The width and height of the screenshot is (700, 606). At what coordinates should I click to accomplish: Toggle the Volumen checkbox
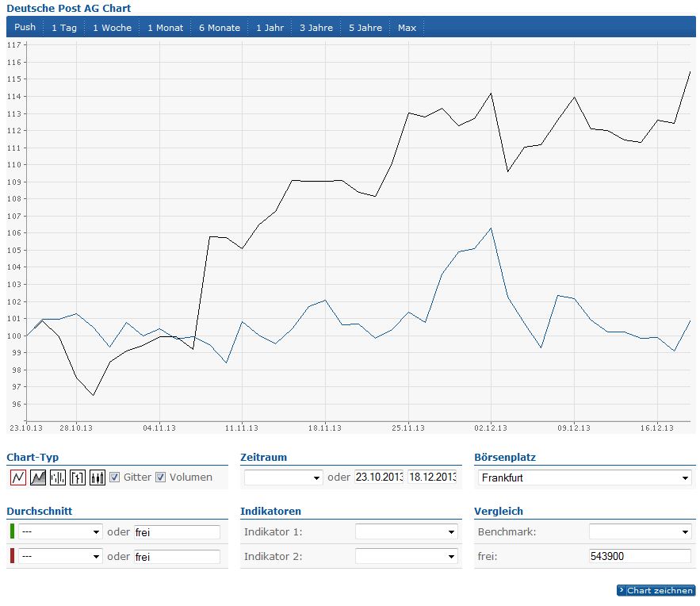161,477
